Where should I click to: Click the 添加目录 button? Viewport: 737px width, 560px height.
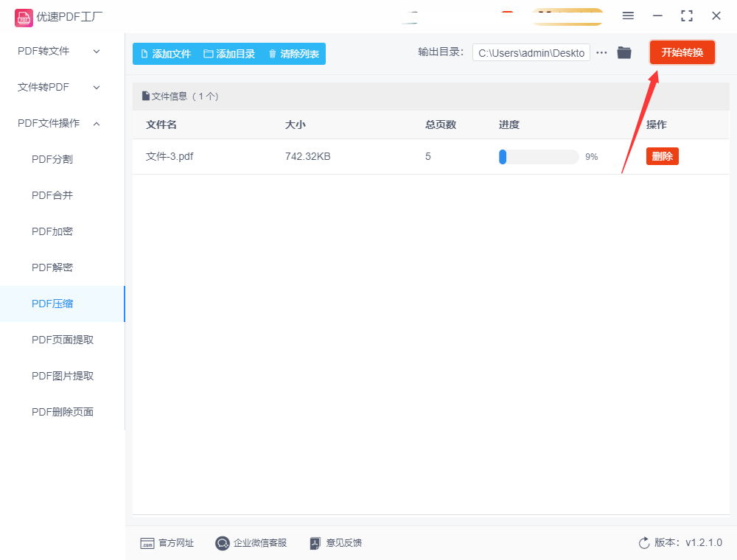coord(229,54)
